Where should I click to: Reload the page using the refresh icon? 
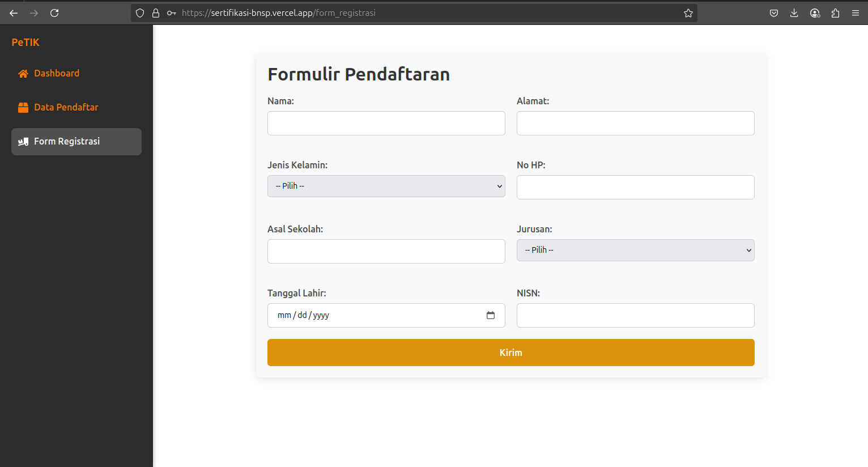point(54,13)
